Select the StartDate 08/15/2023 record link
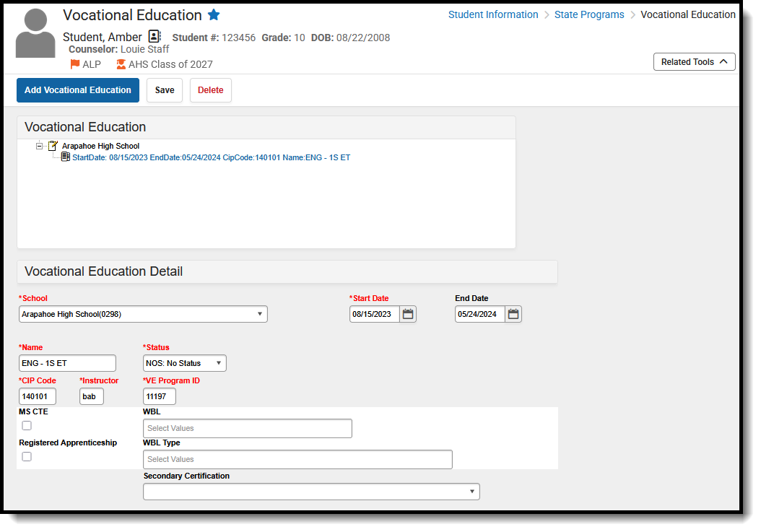Screen dimensions: 761x532 click(211, 157)
